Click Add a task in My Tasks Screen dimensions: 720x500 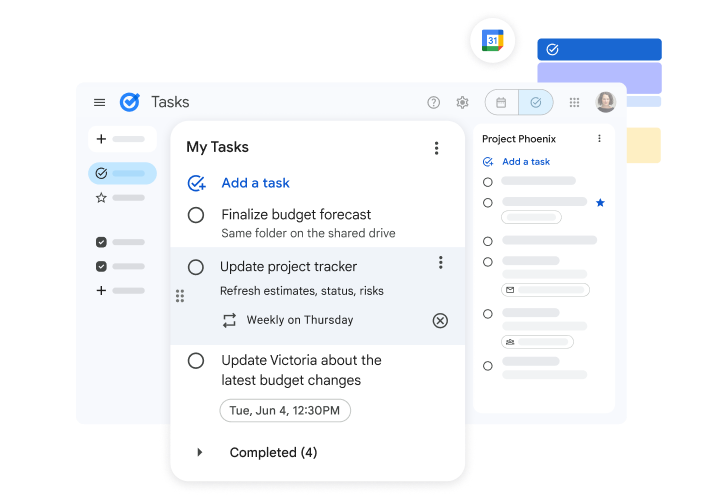click(255, 183)
